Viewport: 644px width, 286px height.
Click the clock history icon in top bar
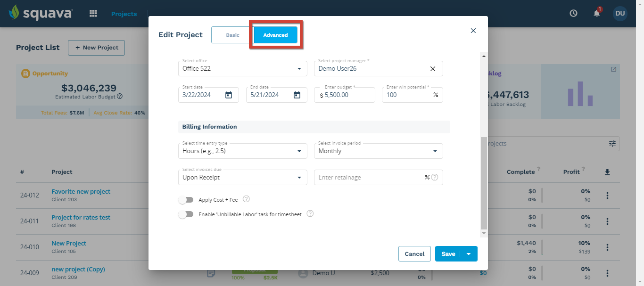[x=573, y=13]
